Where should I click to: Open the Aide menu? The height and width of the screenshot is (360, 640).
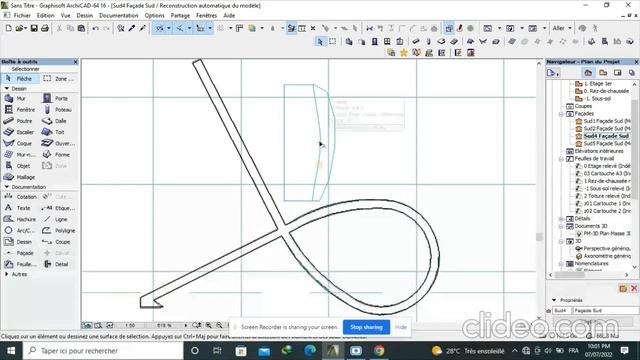coord(229,16)
